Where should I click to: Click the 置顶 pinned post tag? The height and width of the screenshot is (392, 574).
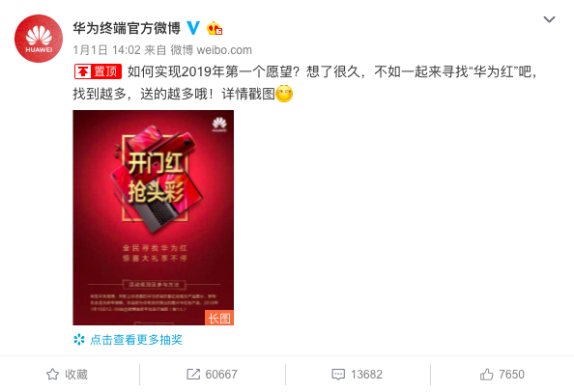(x=98, y=71)
